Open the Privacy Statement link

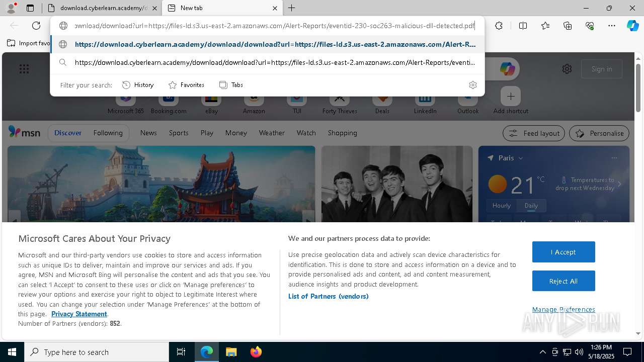click(79, 314)
